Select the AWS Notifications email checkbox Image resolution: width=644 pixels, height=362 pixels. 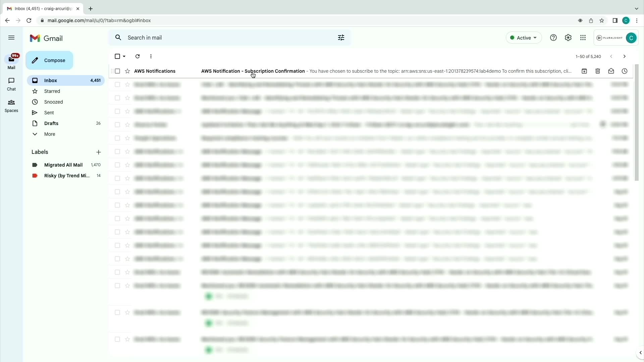click(117, 71)
